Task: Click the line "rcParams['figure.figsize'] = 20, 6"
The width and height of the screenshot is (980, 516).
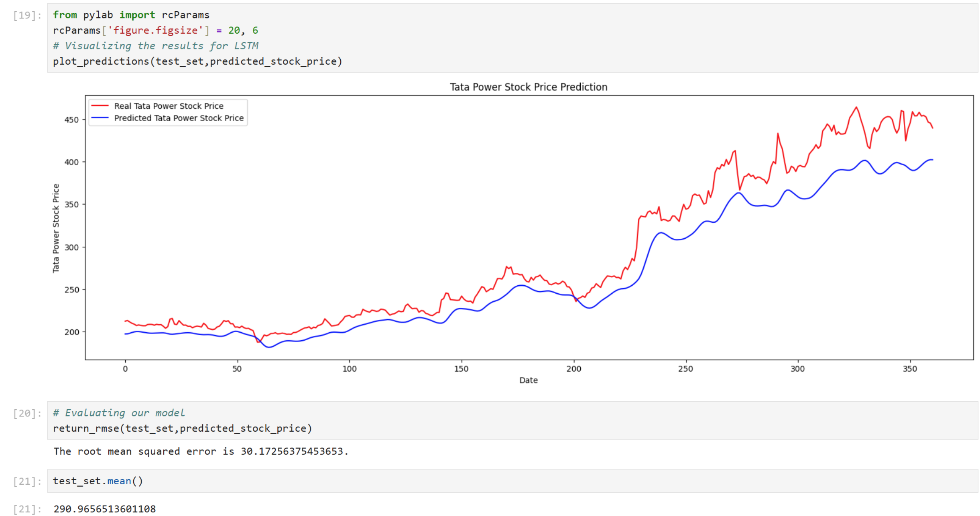Action: coord(156,30)
